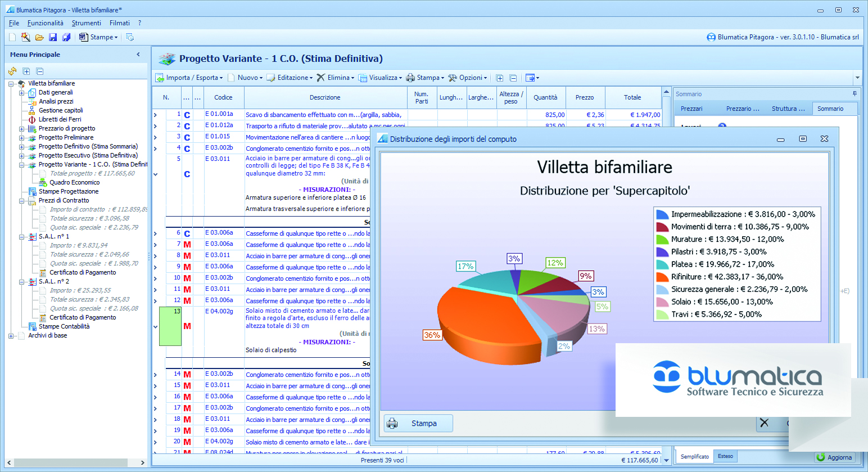
Task: Click expand all rows icon in computo toolbar
Action: coord(500,78)
